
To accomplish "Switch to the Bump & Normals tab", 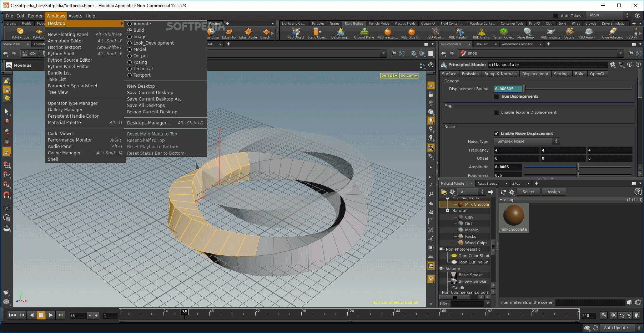I will pos(500,74).
